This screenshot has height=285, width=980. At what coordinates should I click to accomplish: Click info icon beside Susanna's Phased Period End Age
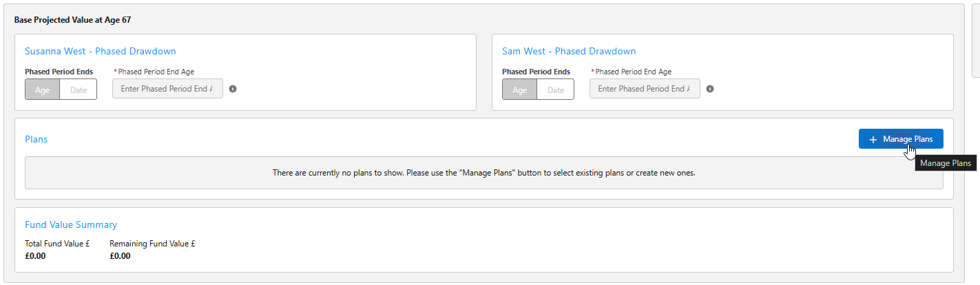233,89
